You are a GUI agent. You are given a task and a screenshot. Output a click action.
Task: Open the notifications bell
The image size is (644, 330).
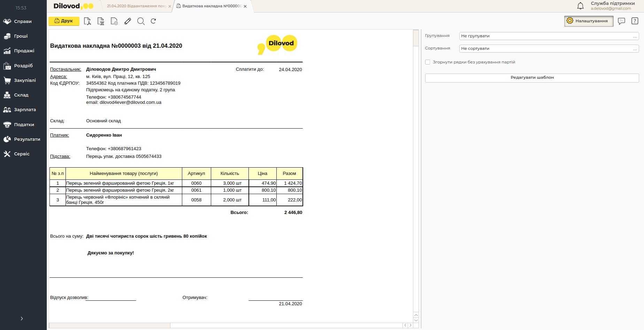point(580,6)
